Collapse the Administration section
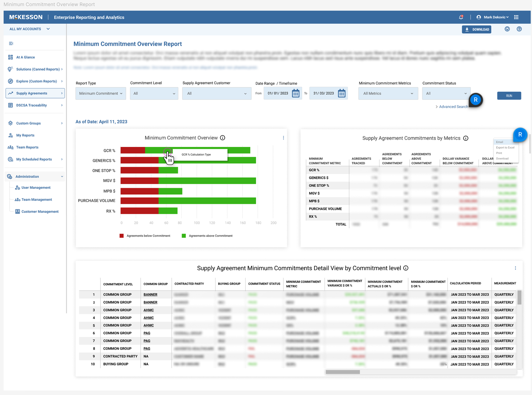The width and height of the screenshot is (532, 395). click(x=62, y=177)
